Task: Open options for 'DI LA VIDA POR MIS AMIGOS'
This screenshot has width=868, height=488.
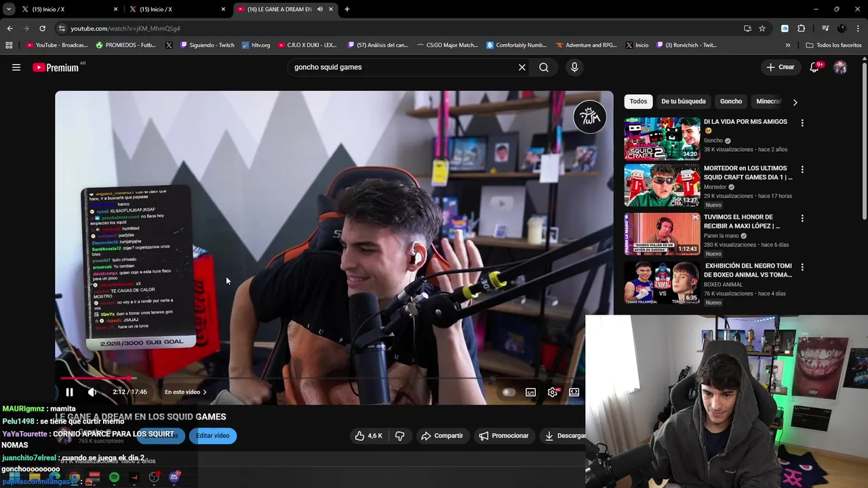Action: coord(802,123)
